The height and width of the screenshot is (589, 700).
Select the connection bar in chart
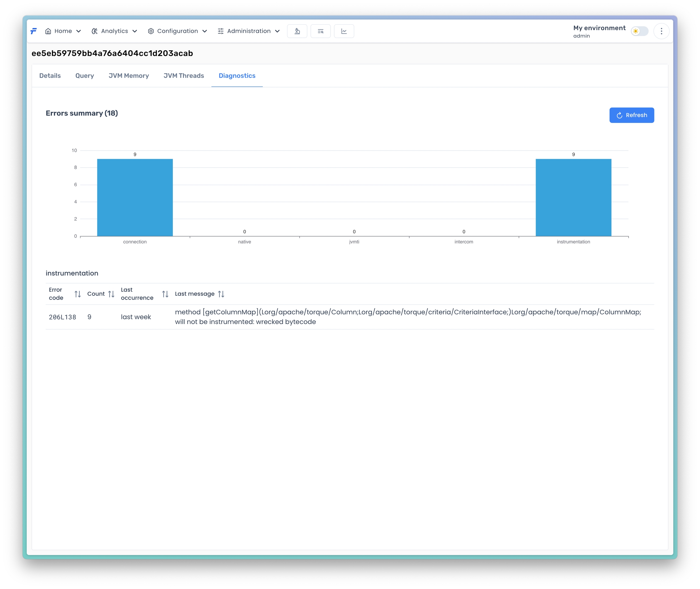pyautogui.click(x=135, y=198)
